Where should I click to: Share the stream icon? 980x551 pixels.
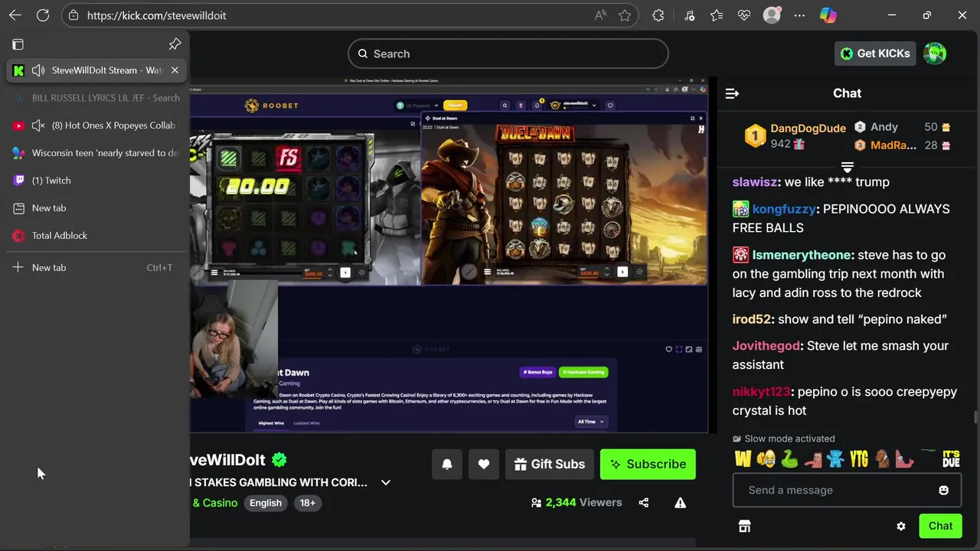643,503
